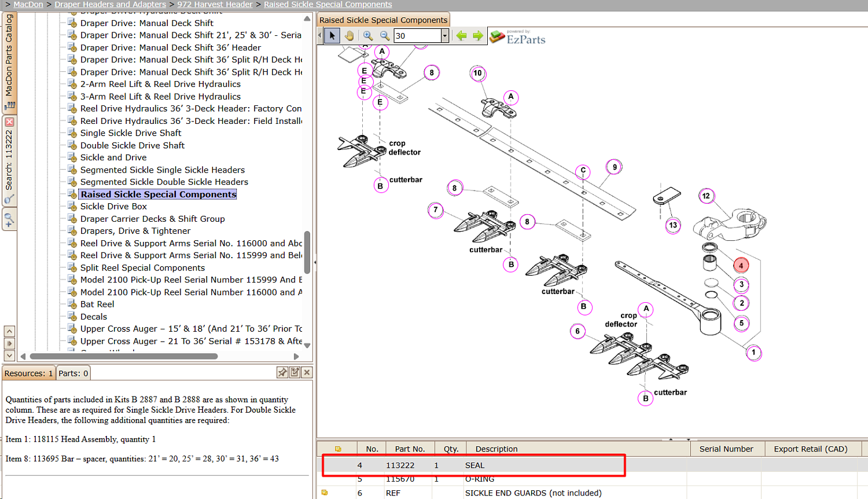Click the down chevron button beside the tree
This screenshot has height=499, width=868.
(9, 355)
